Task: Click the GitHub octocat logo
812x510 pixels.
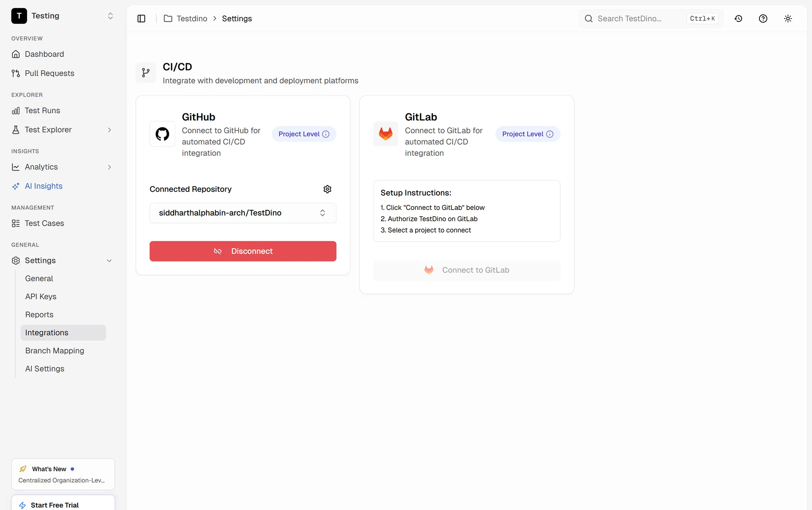Action: pos(162,134)
